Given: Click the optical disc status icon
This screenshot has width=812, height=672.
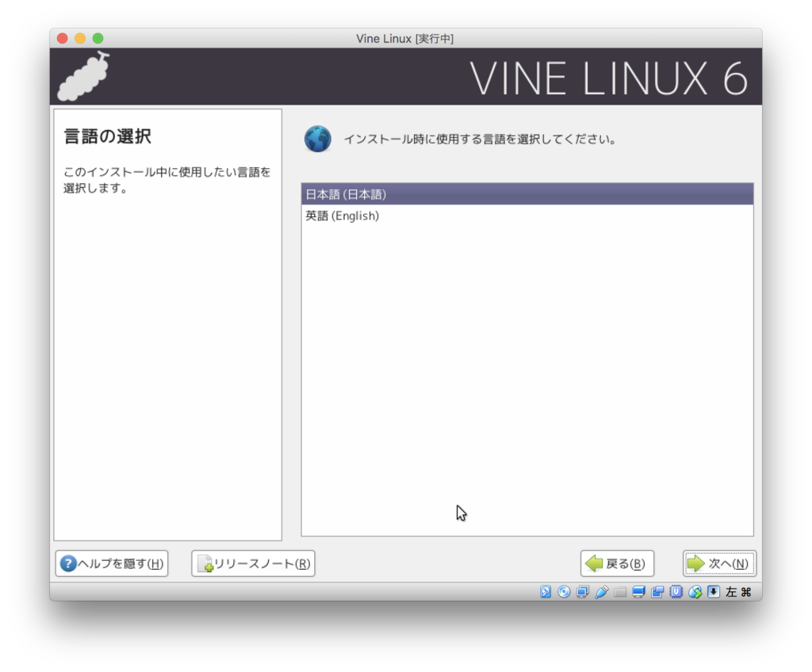Looking at the screenshot, I should coord(564,592).
